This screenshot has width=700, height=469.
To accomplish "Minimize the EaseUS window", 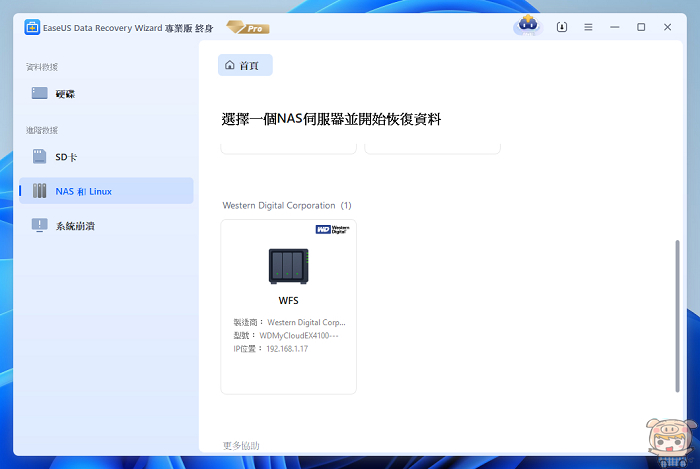I will click(614, 27).
